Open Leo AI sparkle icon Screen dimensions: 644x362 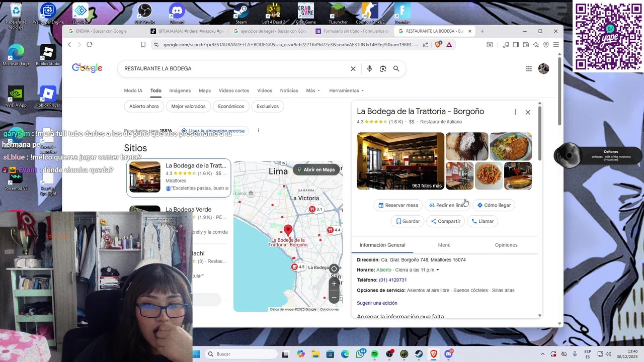536,45
